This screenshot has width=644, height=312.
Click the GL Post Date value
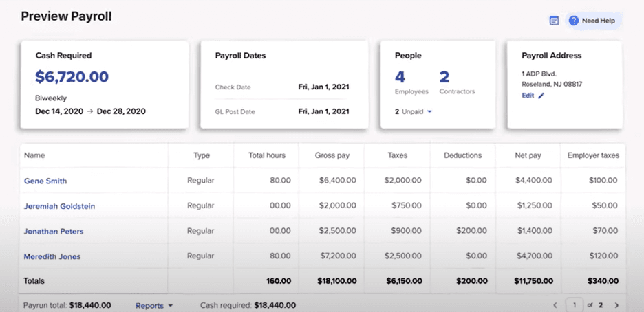point(323,111)
